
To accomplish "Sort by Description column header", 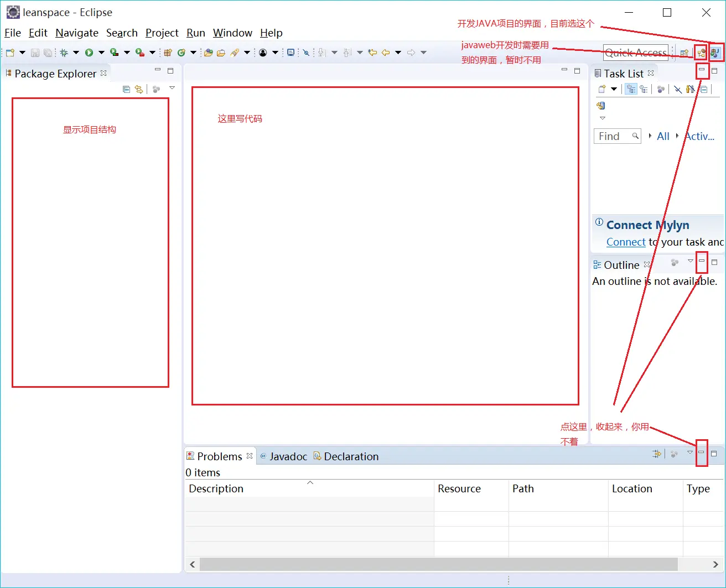I will point(309,488).
